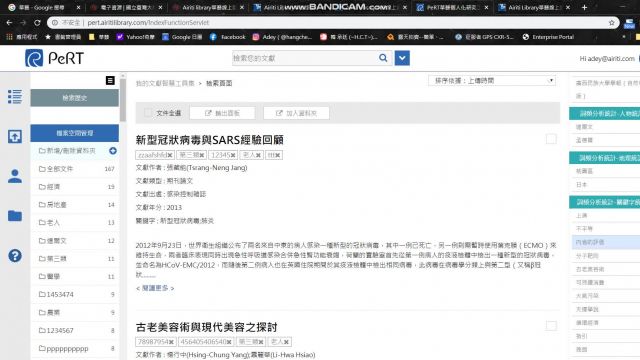Focus the document search input field
Viewport: 640px width, 360px height.
point(304,58)
